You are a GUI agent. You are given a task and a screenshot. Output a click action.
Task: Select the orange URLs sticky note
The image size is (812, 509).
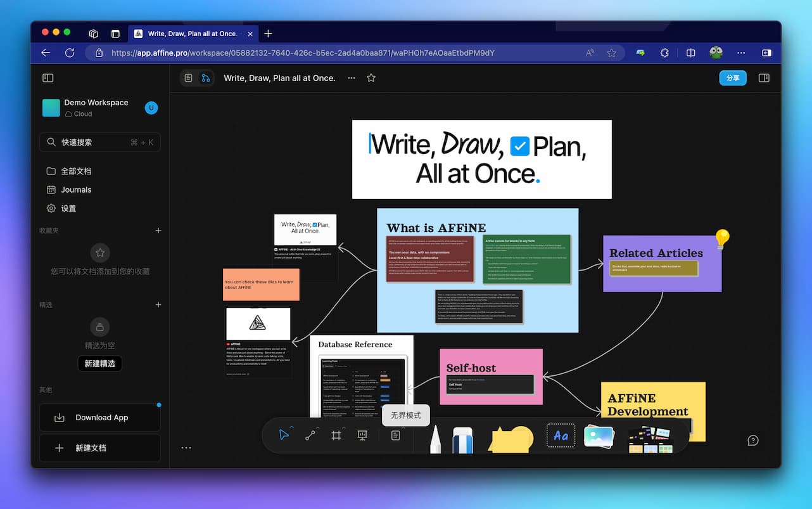click(261, 285)
